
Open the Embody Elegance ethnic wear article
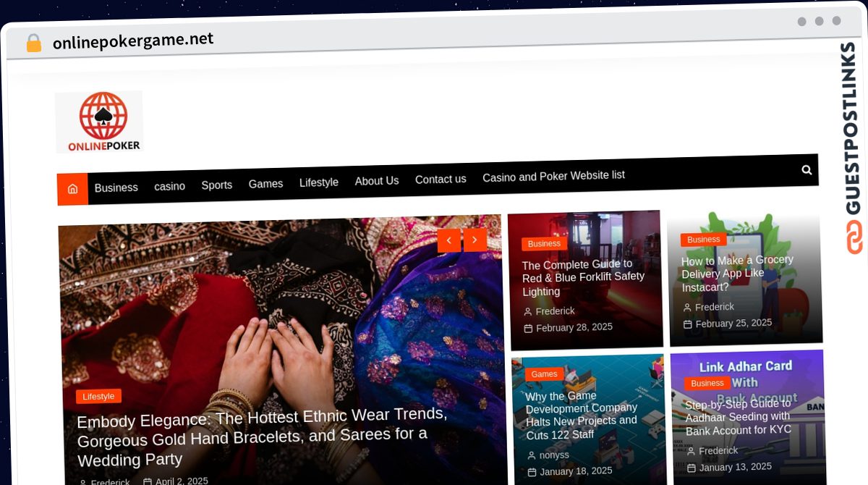(x=262, y=437)
